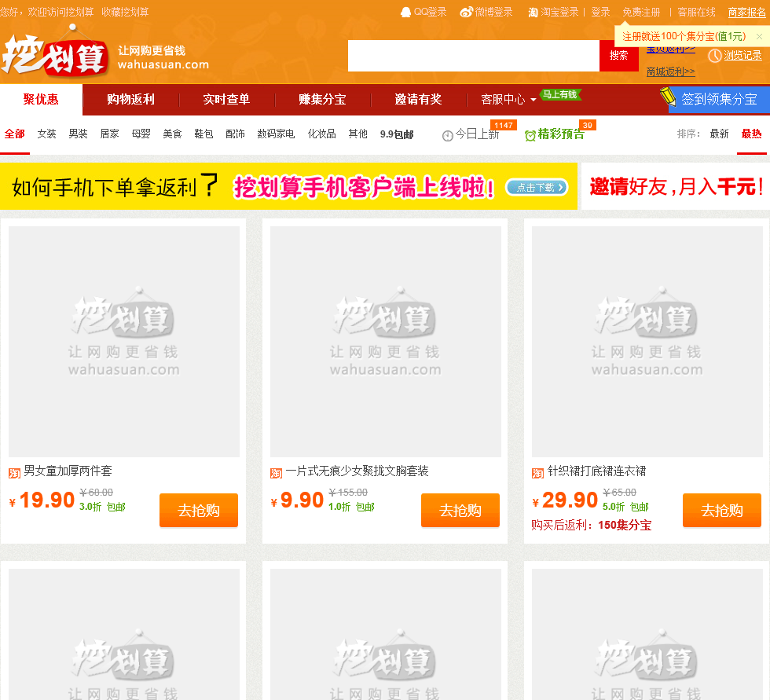Click the Taobao 淘 login icon
This screenshot has width=770, height=700.
[x=533, y=13]
